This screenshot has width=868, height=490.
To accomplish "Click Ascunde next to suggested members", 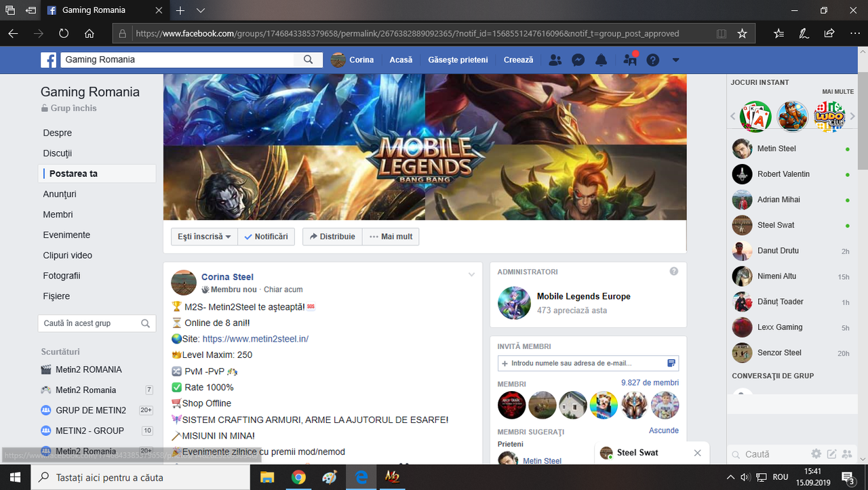I will pyautogui.click(x=664, y=430).
